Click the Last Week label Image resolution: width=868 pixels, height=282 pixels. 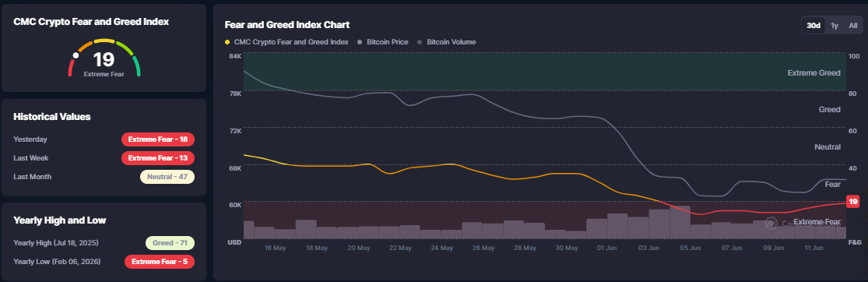click(x=31, y=158)
